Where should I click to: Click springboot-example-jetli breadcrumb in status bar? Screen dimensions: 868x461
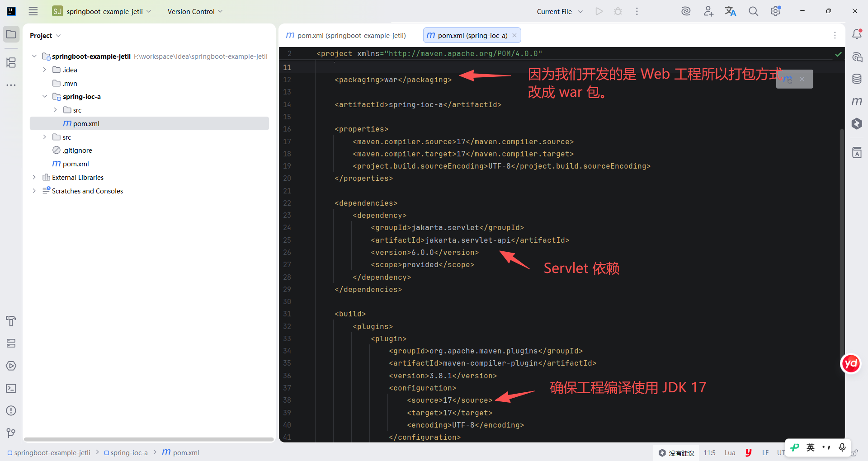(49, 452)
